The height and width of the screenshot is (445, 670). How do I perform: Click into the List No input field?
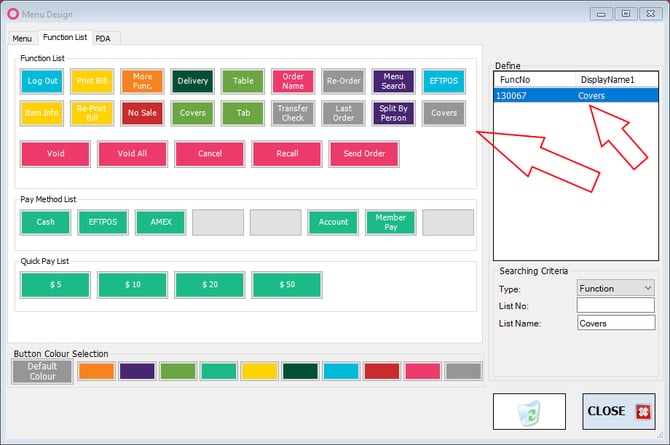615,305
